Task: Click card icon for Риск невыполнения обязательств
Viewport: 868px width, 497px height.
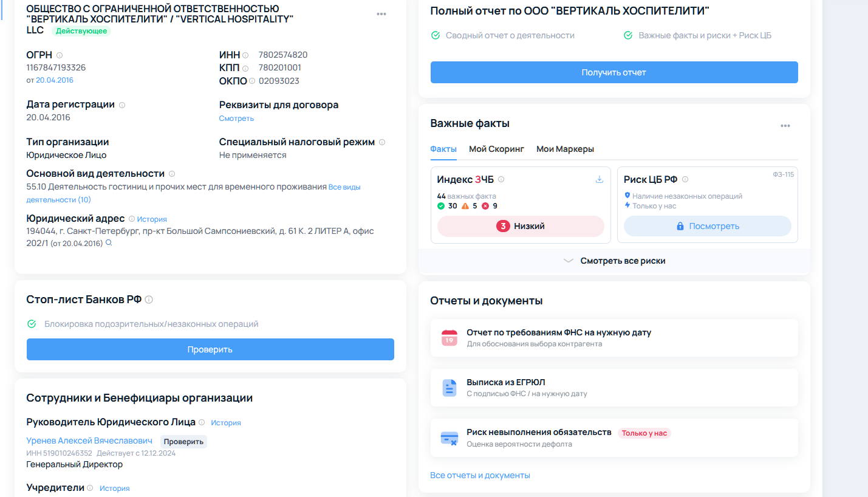Action: coord(449,438)
